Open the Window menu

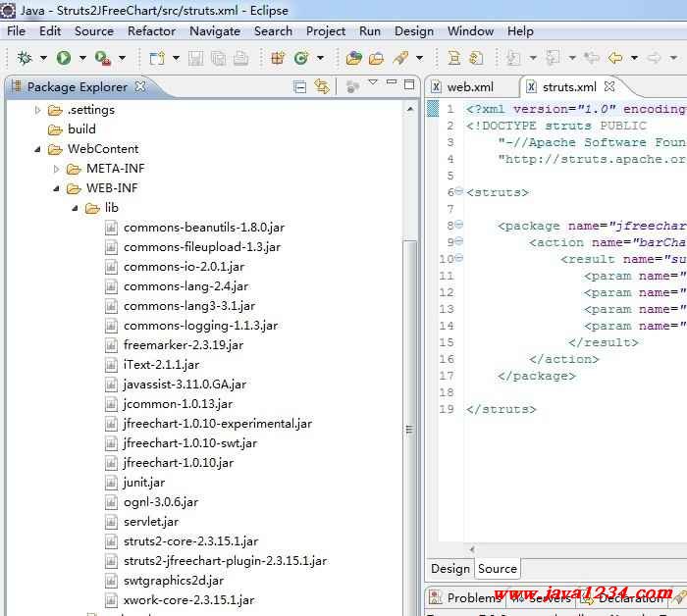(470, 31)
